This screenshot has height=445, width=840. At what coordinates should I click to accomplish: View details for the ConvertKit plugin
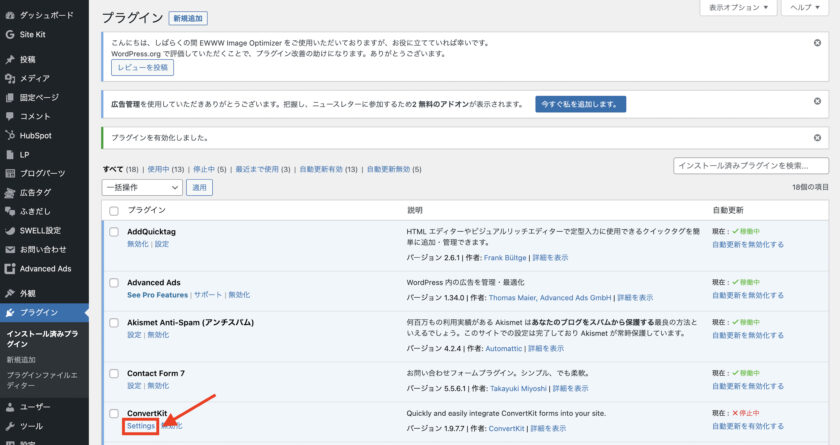(x=548, y=428)
